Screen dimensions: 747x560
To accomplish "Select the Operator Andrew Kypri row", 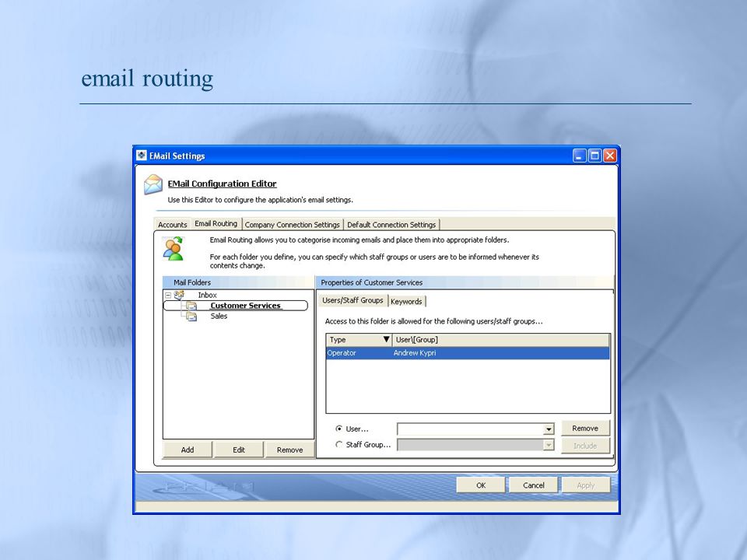I will pyautogui.click(x=468, y=353).
